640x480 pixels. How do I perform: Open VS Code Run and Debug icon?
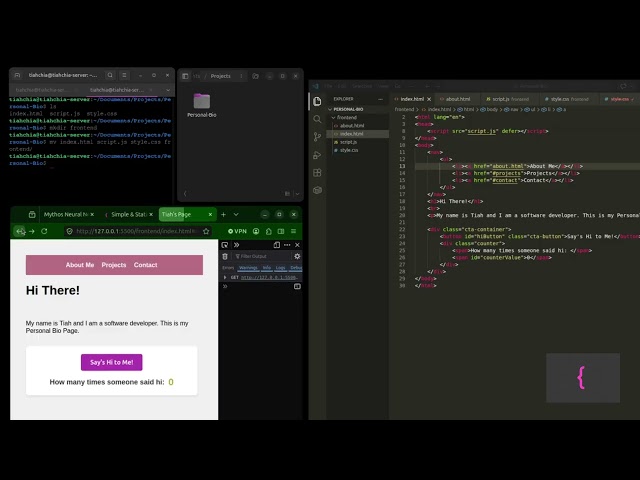[x=317, y=155]
